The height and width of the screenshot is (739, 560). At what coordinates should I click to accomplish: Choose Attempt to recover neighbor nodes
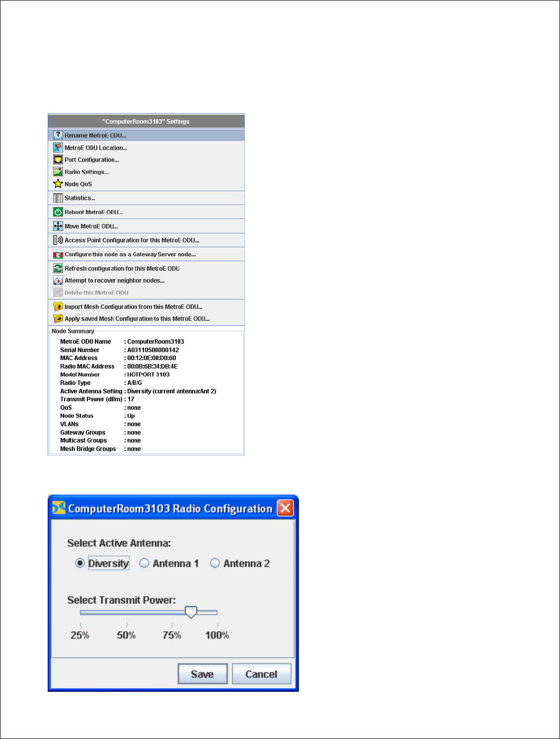click(146, 281)
